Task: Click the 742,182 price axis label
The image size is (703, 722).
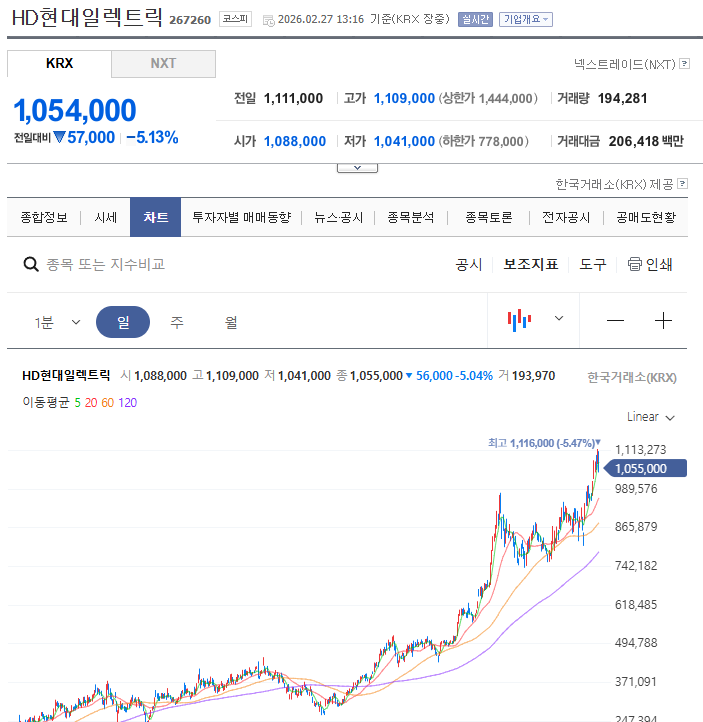Action: click(636, 565)
